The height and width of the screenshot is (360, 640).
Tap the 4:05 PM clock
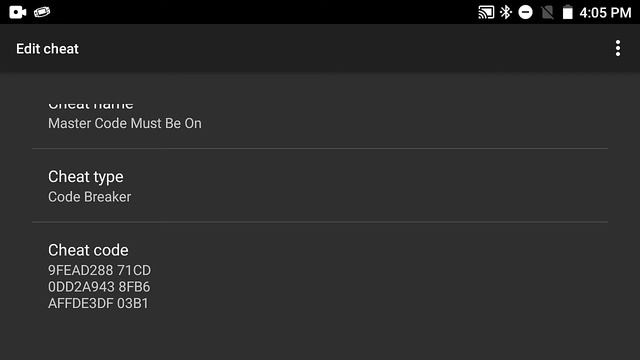tap(605, 13)
